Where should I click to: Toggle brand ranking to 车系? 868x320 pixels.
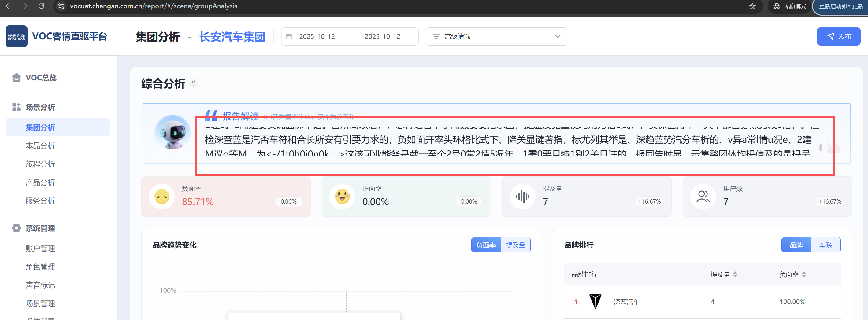[825, 245]
